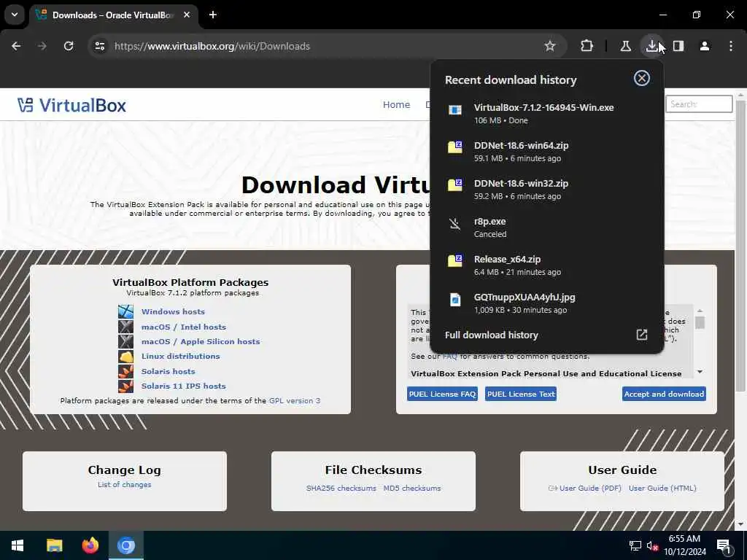Open the macOS / Intel hosts link
This screenshot has width=747, height=560.
pyautogui.click(x=183, y=327)
